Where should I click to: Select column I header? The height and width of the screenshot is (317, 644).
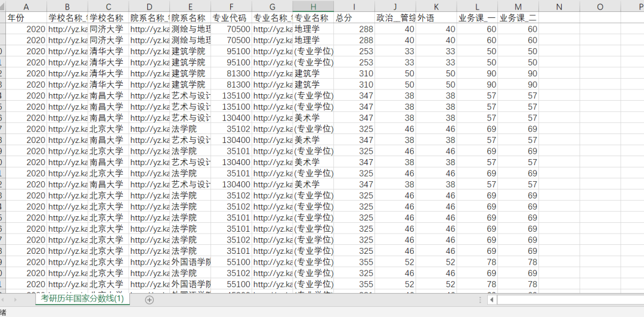(x=354, y=6)
